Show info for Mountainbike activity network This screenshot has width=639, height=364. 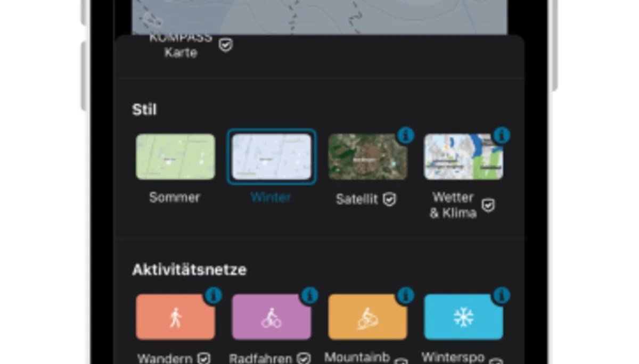click(x=406, y=295)
